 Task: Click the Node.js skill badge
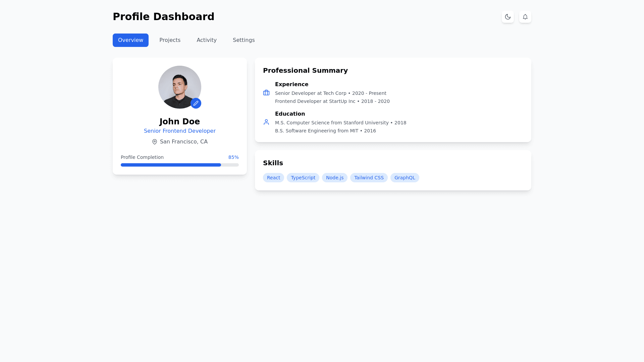334,178
